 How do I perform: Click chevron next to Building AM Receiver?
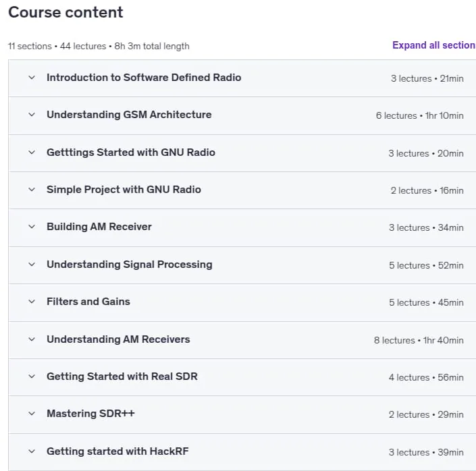coord(32,227)
